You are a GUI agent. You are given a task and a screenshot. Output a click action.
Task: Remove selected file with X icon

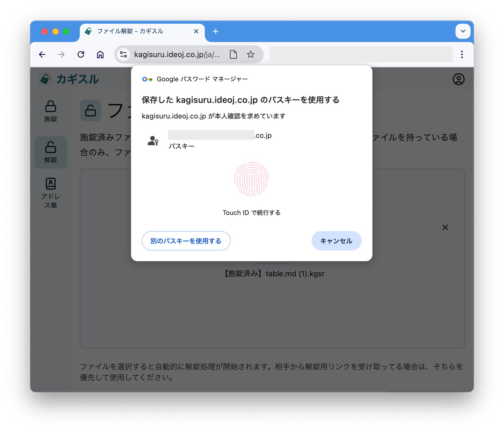(x=445, y=227)
